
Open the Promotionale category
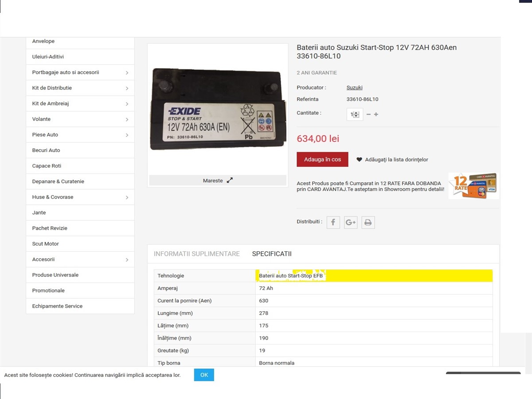[48, 290]
